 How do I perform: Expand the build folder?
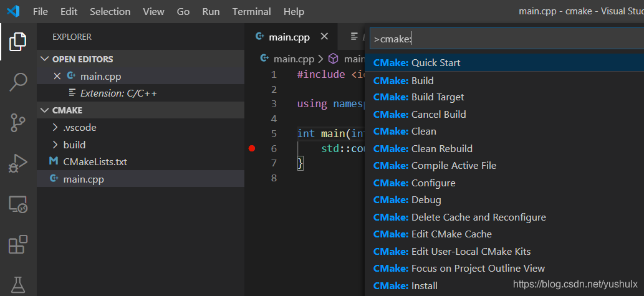pyautogui.click(x=55, y=145)
